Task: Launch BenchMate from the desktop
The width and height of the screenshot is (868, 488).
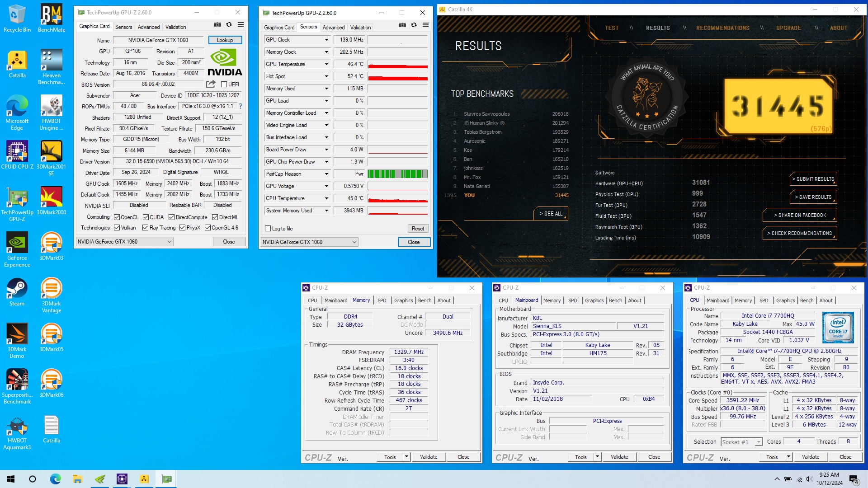Action: [51, 19]
